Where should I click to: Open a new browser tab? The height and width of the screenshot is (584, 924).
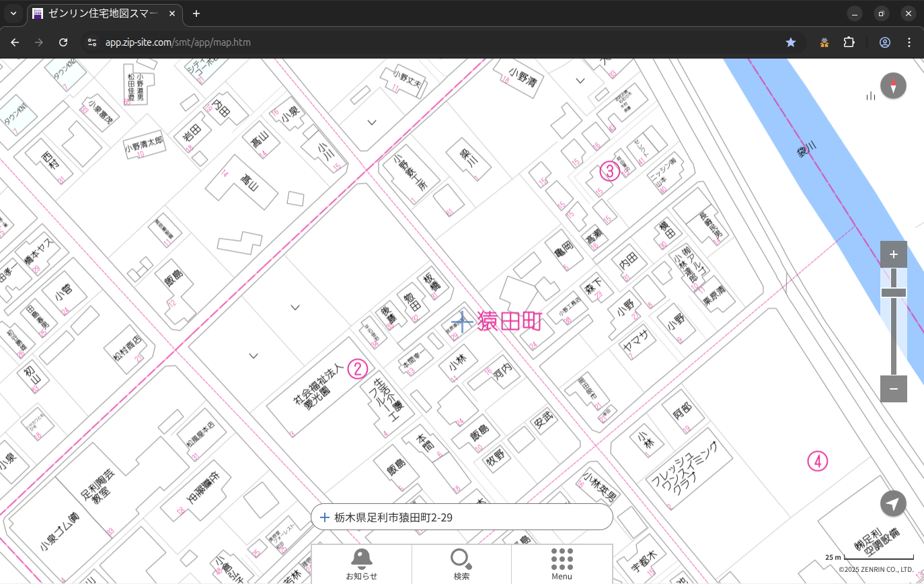pyautogui.click(x=196, y=13)
